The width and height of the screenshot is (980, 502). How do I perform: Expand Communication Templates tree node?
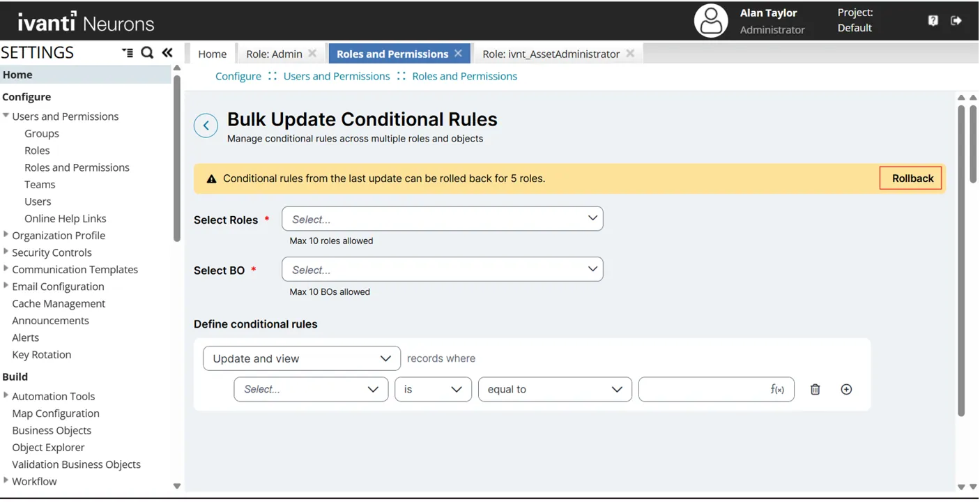click(x=6, y=268)
